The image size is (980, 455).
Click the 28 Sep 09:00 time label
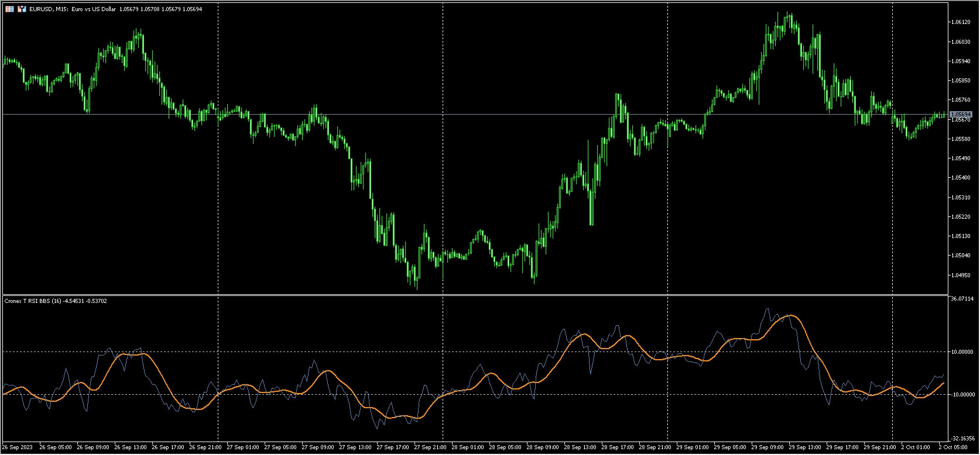tap(543, 447)
